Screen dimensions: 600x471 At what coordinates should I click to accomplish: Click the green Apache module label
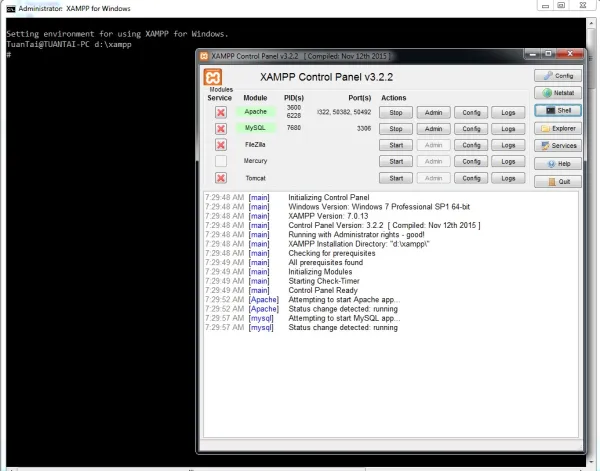pyautogui.click(x=255, y=112)
